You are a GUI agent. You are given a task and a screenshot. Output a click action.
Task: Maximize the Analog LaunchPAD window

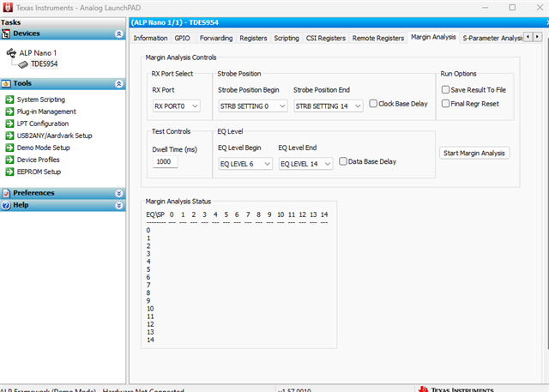pos(512,8)
